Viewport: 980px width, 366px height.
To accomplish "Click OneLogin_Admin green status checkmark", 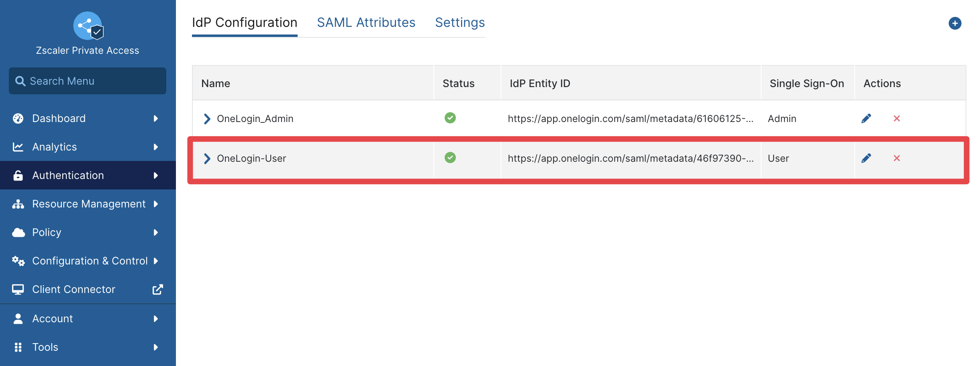I will tap(450, 118).
